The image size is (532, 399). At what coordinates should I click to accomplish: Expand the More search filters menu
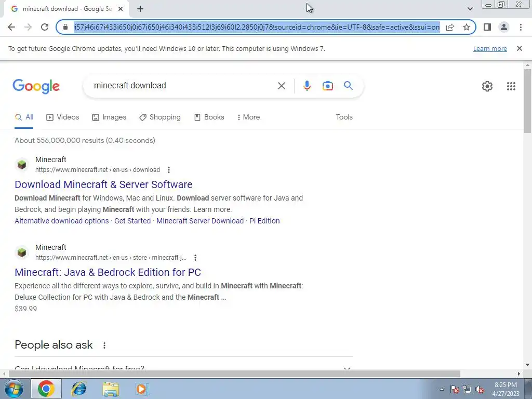(249, 117)
